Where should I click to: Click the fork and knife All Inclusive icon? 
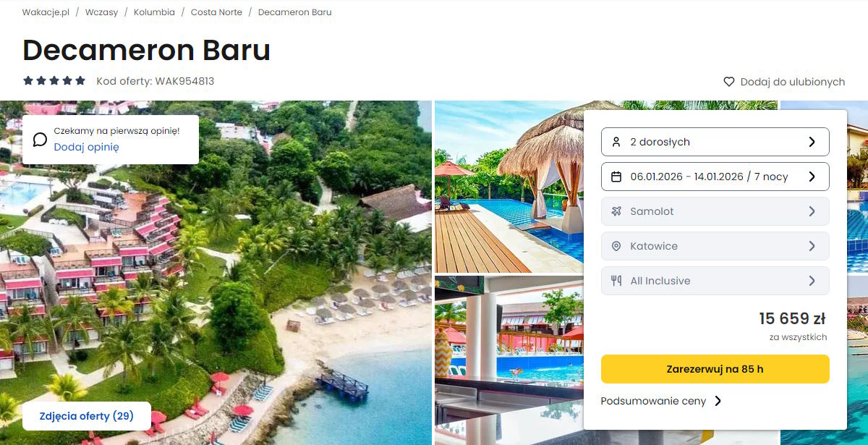point(616,281)
